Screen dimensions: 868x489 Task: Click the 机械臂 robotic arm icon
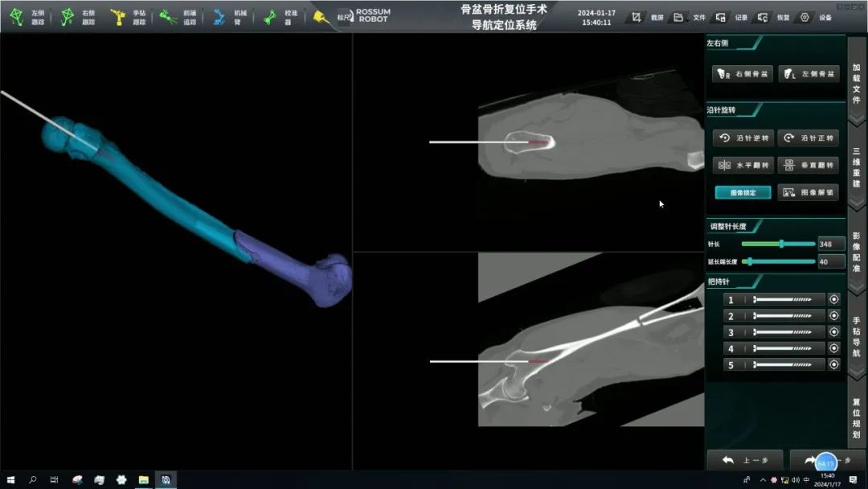(x=219, y=17)
